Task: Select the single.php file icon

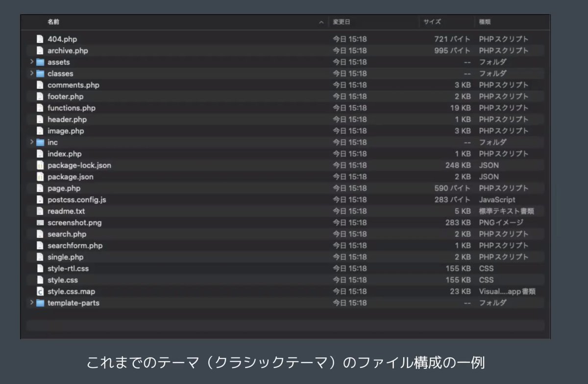Action: [40, 257]
